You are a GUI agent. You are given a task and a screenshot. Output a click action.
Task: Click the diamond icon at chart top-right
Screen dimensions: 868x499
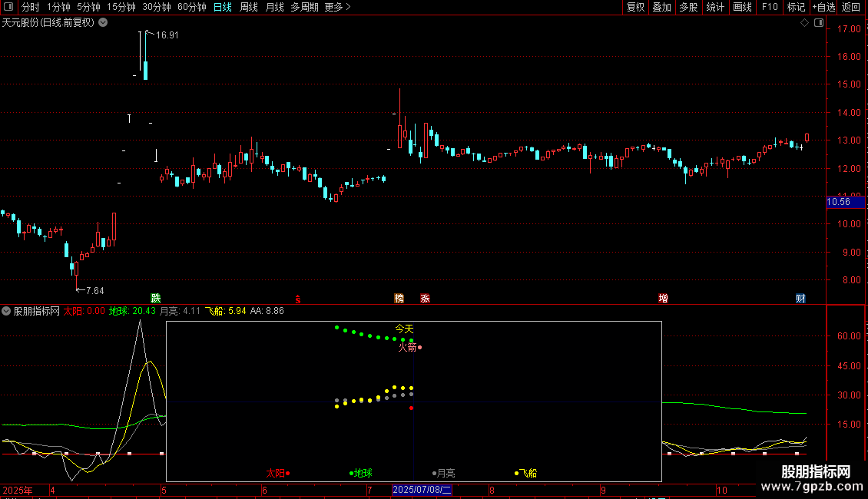coord(804,23)
